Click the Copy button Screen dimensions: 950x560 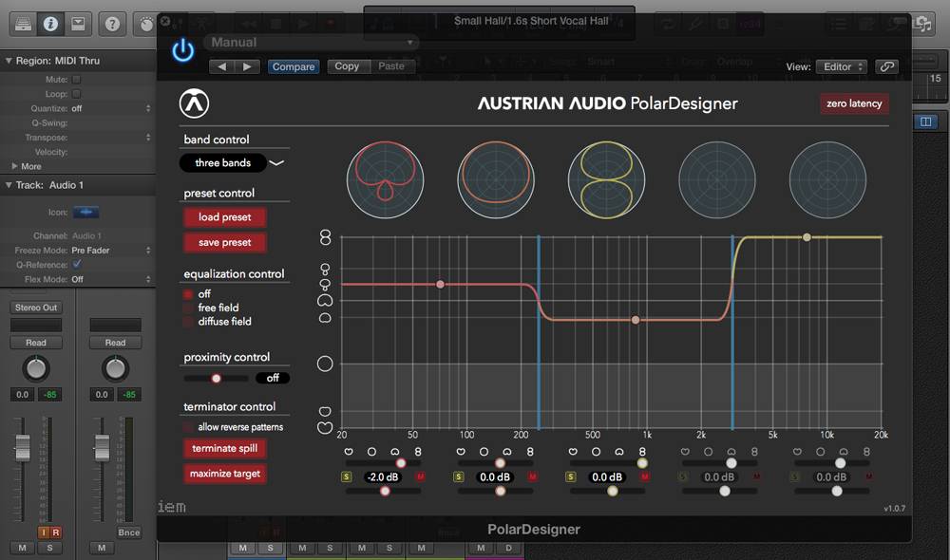[x=347, y=66]
